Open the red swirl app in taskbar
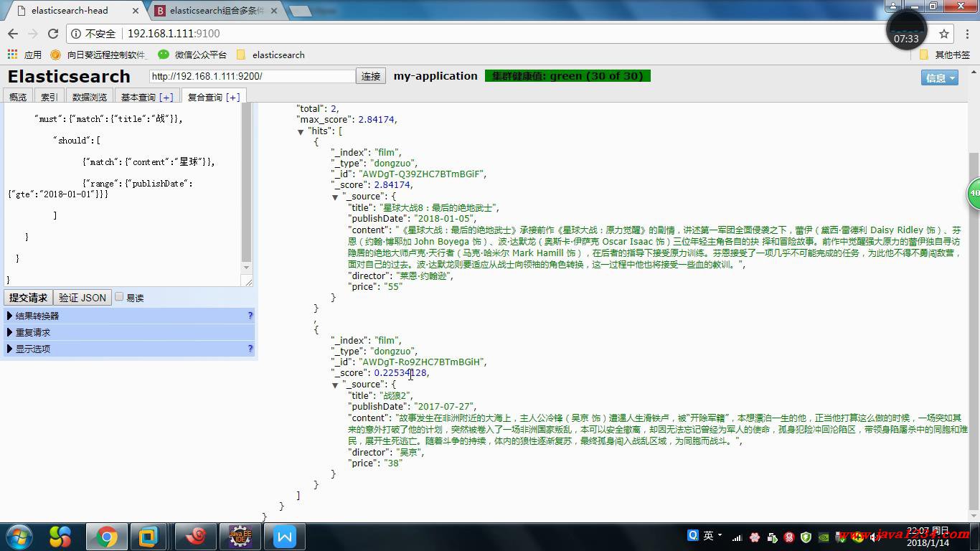Viewport: 980px width, 551px height. (196, 537)
